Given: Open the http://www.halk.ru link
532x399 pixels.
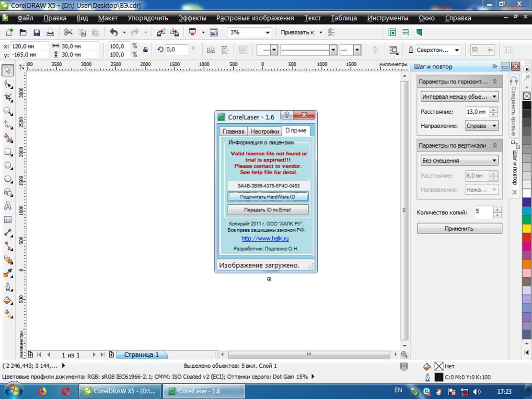Looking at the screenshot, I should [265, 238].
